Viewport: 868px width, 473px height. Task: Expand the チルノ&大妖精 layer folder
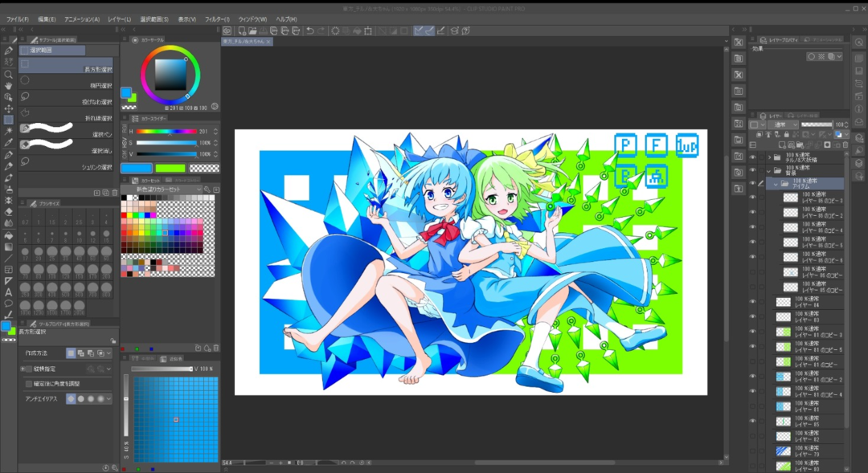[769, 156]
